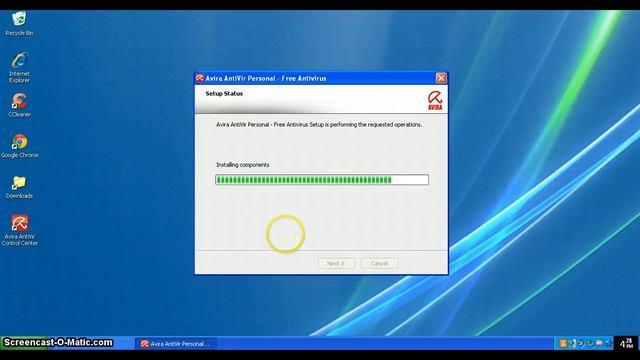Select Avira AntiVir Control Center shortcut

pyautogui.click(x=19, y=231)
